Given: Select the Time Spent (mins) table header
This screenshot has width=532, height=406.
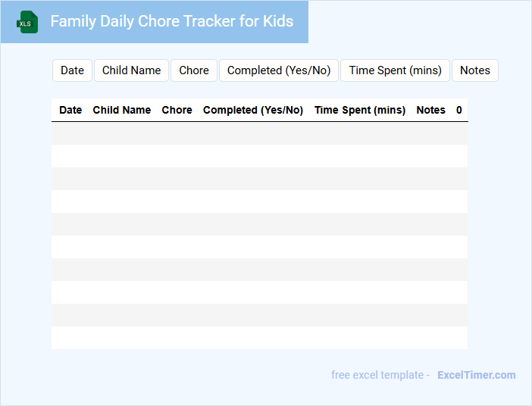Looking at the screenshot, I should click(x=360, y=110).
